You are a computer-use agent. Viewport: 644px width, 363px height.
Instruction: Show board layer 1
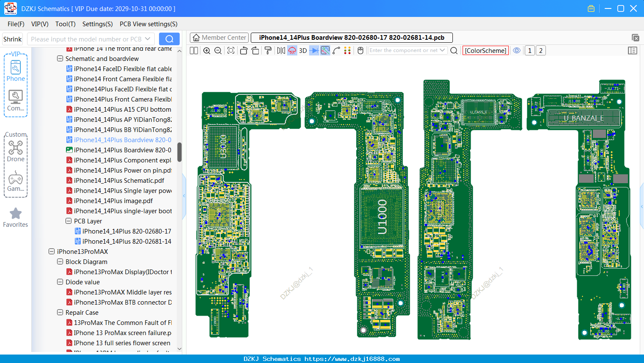530,50
